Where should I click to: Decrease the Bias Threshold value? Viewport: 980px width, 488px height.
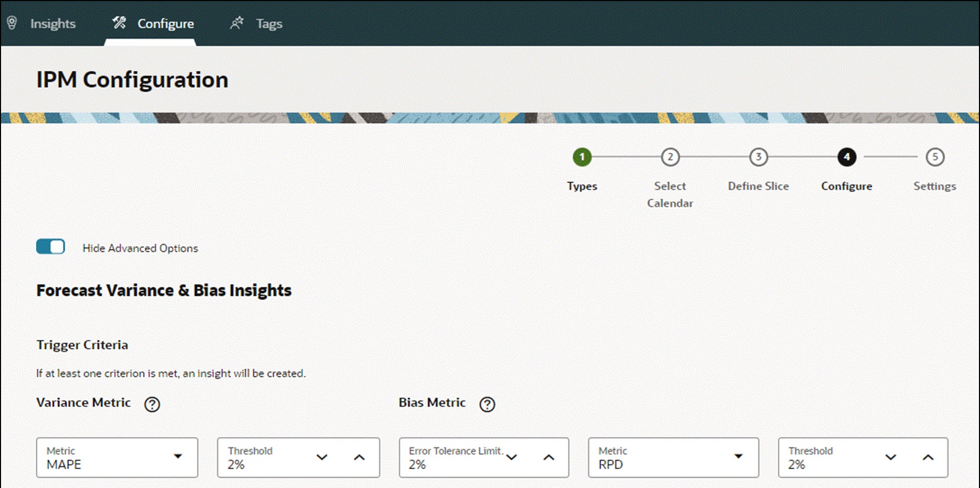pos(891,458)
